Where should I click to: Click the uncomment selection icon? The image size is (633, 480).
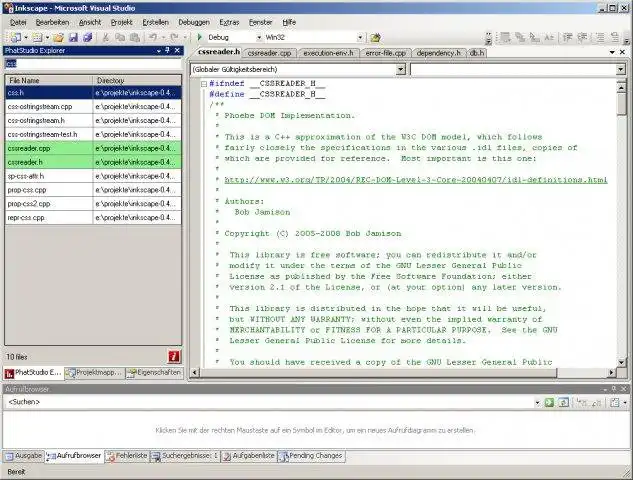614,38
